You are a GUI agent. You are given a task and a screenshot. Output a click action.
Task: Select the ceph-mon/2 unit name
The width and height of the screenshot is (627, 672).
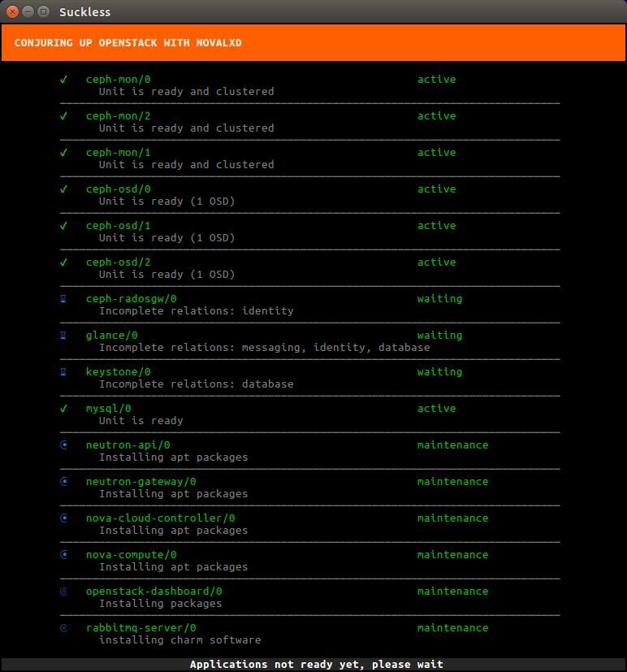pos(118,116)
